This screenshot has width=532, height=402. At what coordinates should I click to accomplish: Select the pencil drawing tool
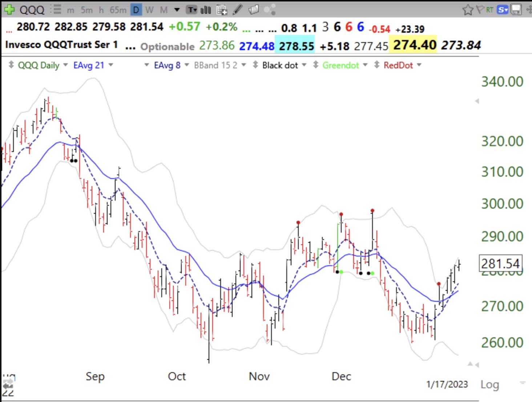tap(237, 10)
